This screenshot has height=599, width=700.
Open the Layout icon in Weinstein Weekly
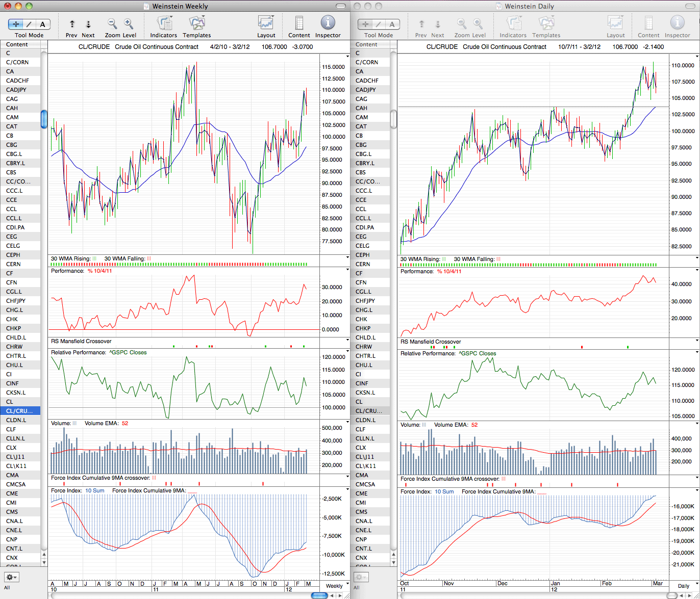click(266, 23)
